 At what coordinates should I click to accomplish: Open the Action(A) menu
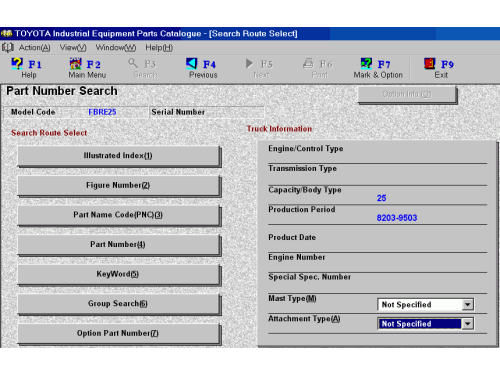click(34, 48)
